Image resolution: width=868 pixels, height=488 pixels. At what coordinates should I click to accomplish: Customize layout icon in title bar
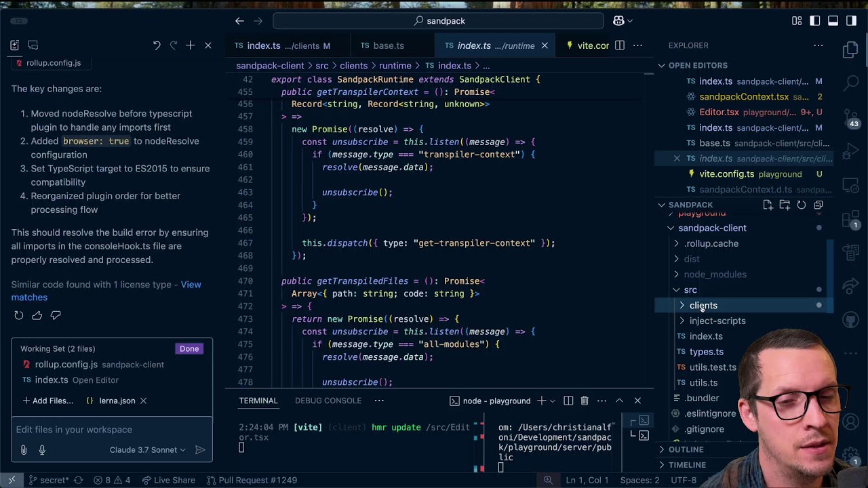coord(797,21)
